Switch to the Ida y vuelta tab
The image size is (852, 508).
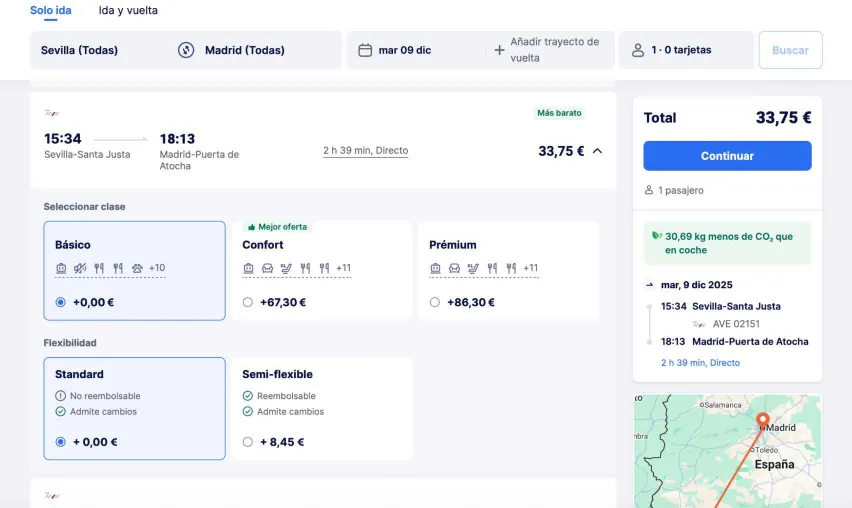point(128,11)
